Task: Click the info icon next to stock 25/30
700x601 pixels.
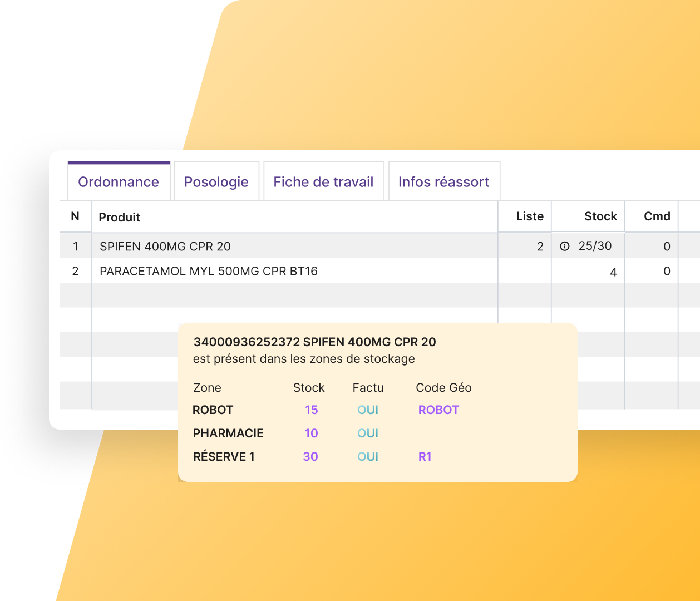Action: point(565,246)
